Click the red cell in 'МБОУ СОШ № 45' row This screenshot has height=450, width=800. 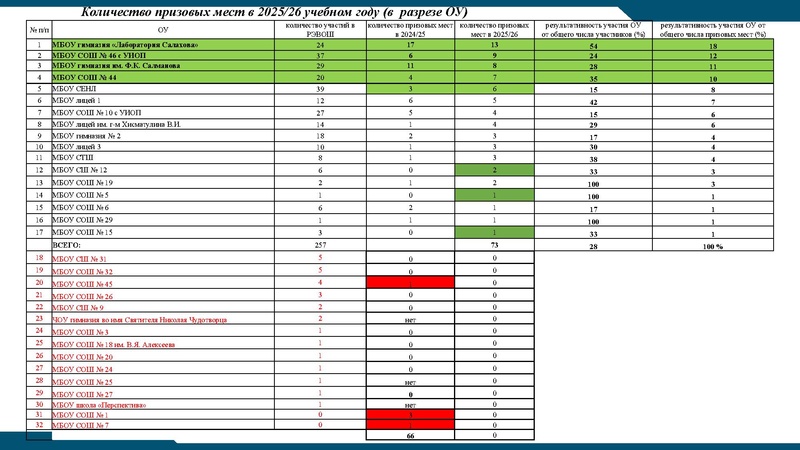(x=410, y=284)
